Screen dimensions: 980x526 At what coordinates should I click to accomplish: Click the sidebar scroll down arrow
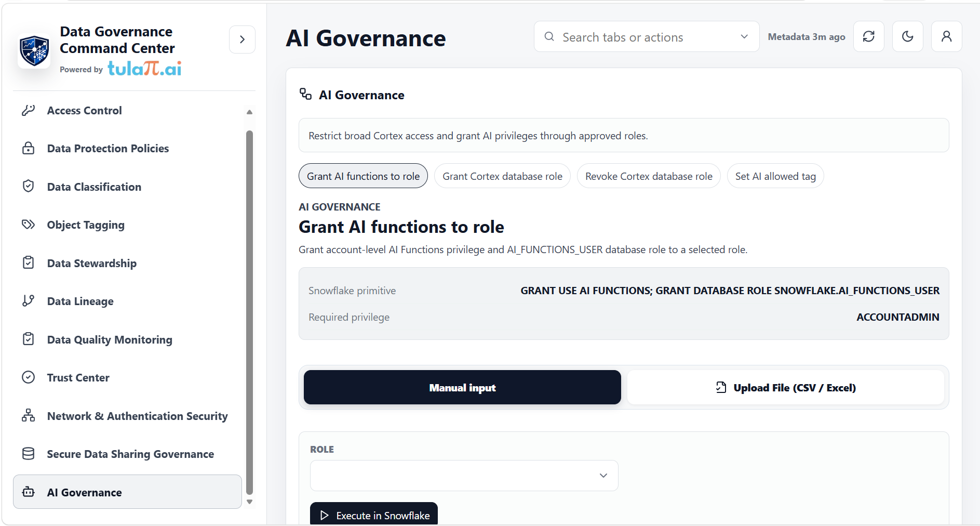249,502
